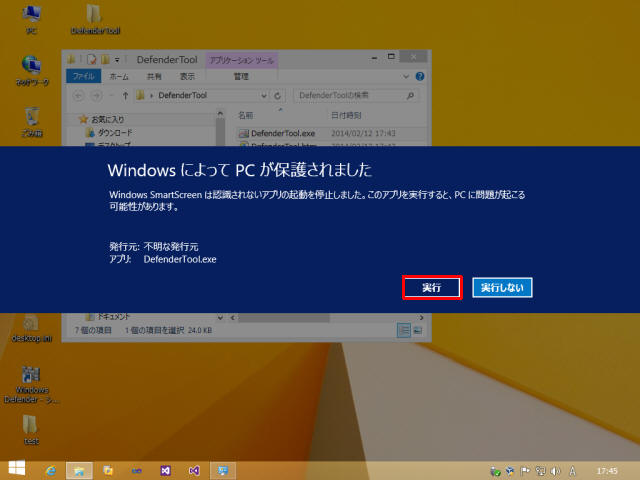Viewport: 640px width, 480px height.
Task: Click the File Explorer taskbar button
Action: tap(79, 471)
